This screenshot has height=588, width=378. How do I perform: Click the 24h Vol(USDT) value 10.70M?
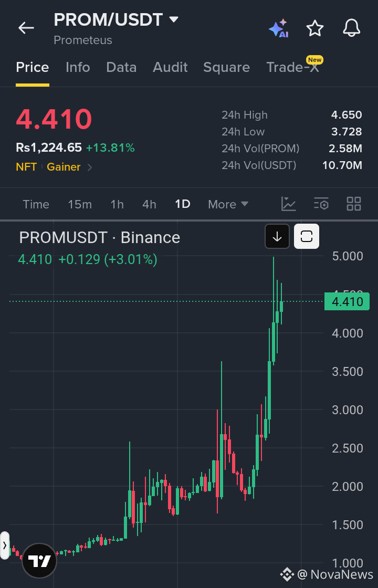342,165
